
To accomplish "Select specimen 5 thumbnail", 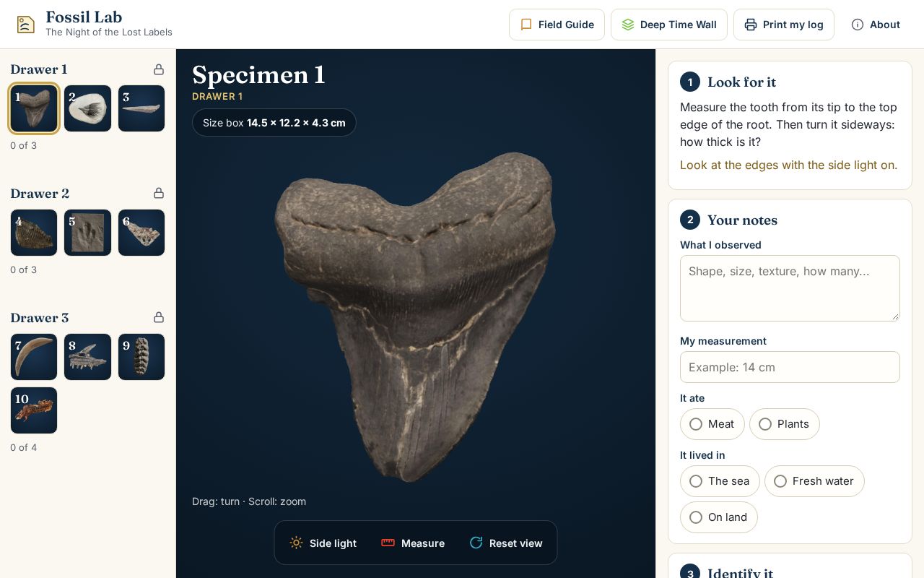I will [x=87, y=233].
